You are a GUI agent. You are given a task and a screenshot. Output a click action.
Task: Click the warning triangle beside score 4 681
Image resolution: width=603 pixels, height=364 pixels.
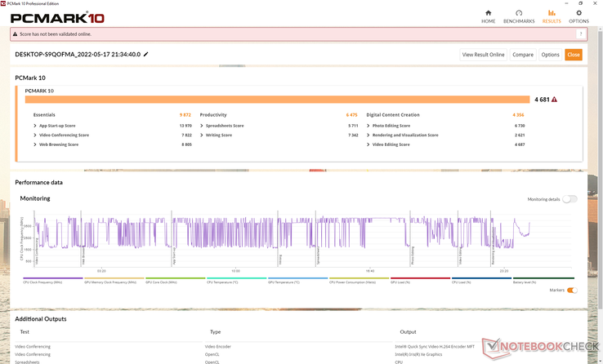[x=555, y=100]
